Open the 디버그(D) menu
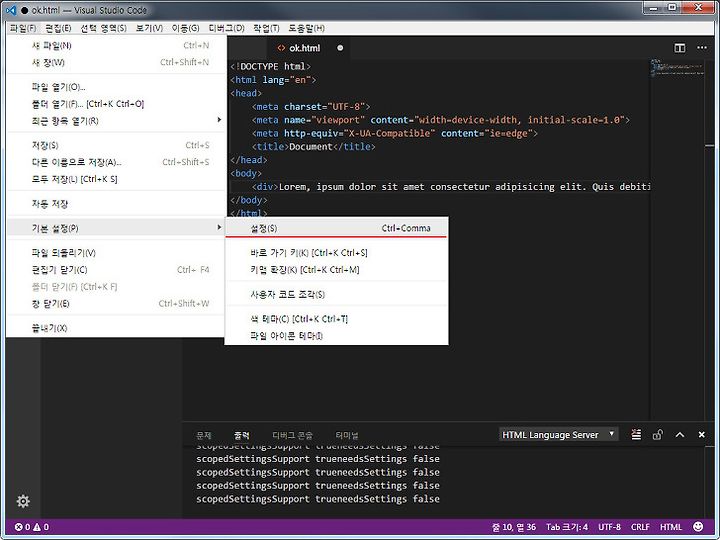 coord(226,28)
